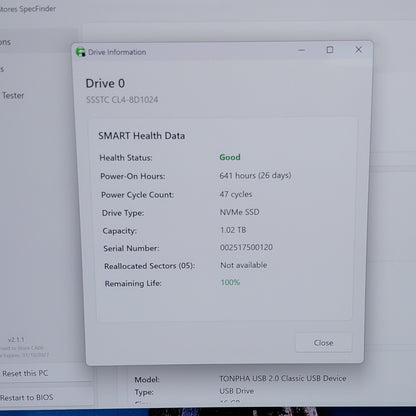This screenshot has height=416, width=416.
Task: Click the Drive Information window title
Action: pyautogui.click(x=117, y=52)
